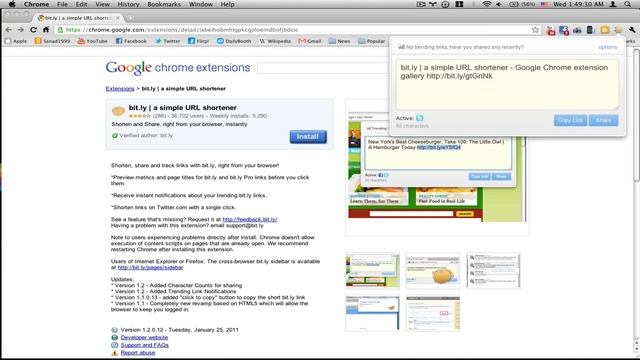Click the battery status icon
Viewport: 640px width, 360px height.
pyautogui.click(x=514, y=4)
